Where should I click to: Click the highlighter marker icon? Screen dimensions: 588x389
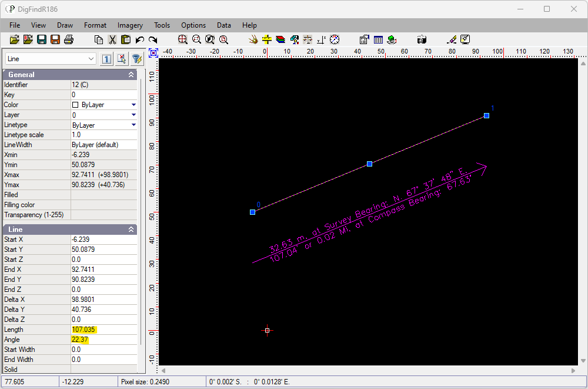pyautogui.click(x=452, y=39)
